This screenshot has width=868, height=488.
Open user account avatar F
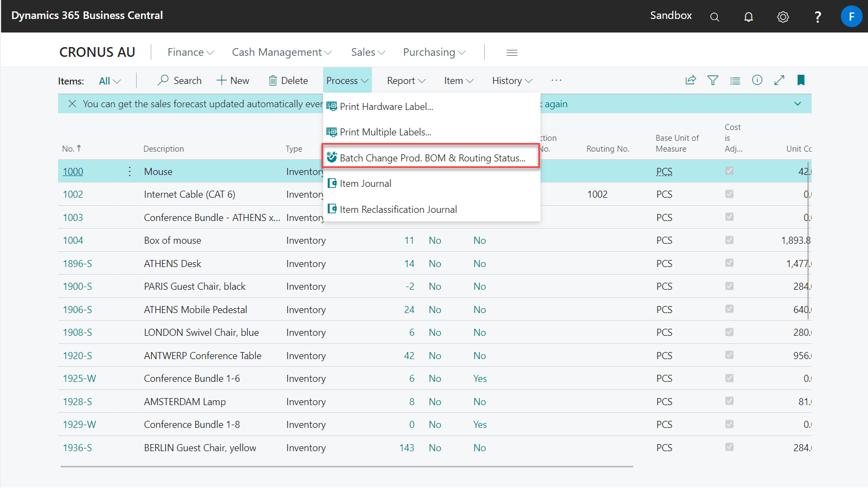coord(851,16)
